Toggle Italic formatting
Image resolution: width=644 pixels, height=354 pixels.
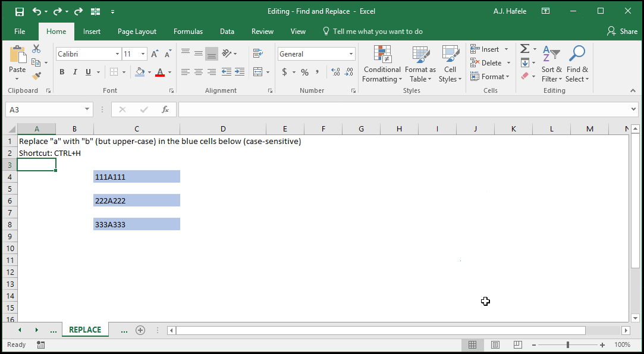[x=75, y=72]
